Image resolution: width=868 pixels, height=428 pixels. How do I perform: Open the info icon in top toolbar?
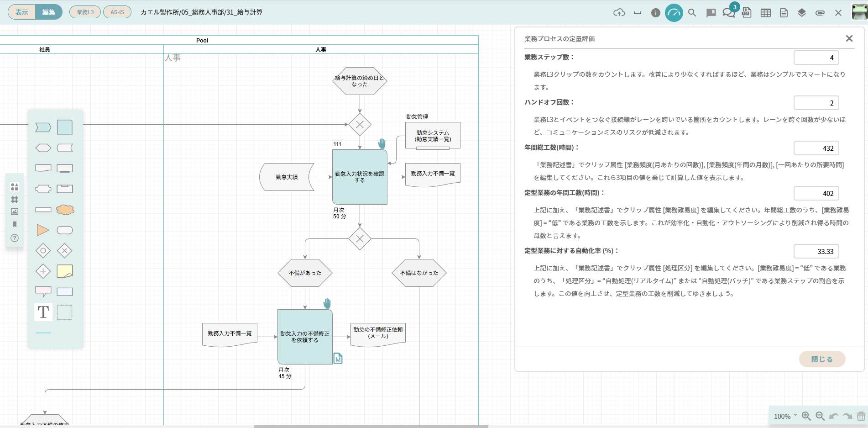[x=656, y=13]
